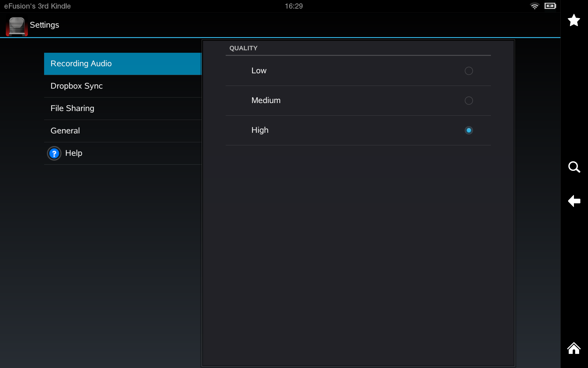Tap the battery indicator icon
Viewport: 588px width, 368px height.
click(550, 6)
